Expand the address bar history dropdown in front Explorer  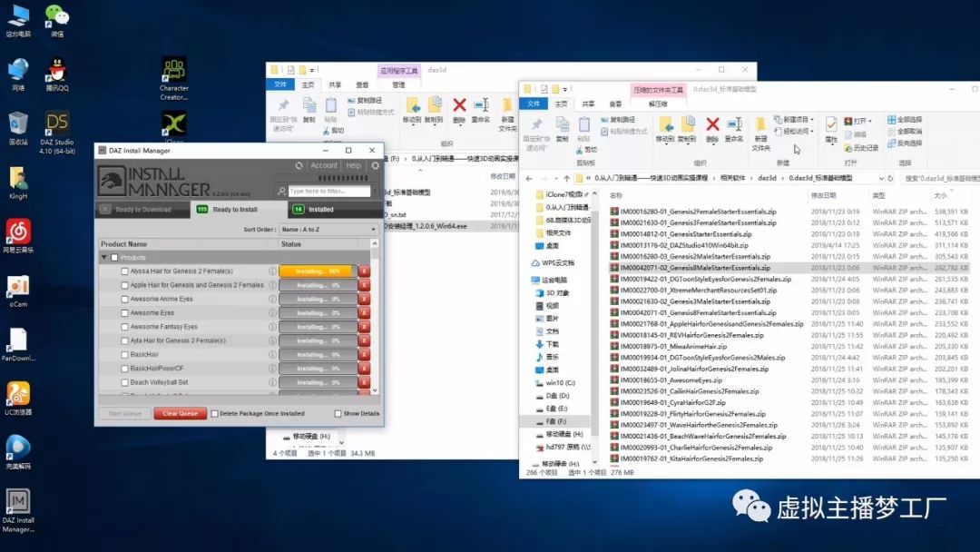coord(881,178)
